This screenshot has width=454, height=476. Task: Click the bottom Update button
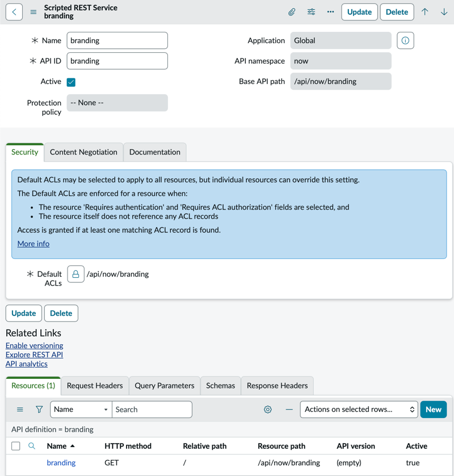[x=24, y=314]
